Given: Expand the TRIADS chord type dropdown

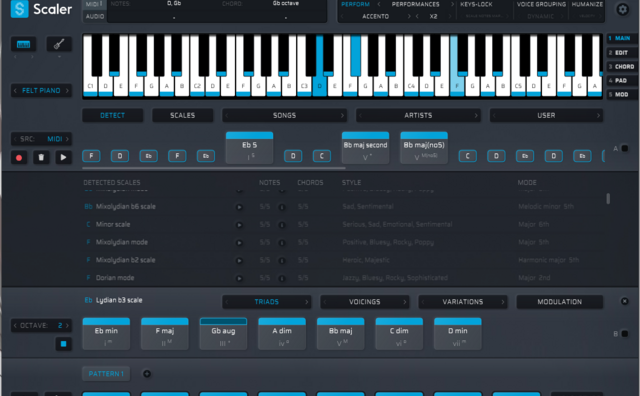Looking at the screenshot, I should [267, 302].
